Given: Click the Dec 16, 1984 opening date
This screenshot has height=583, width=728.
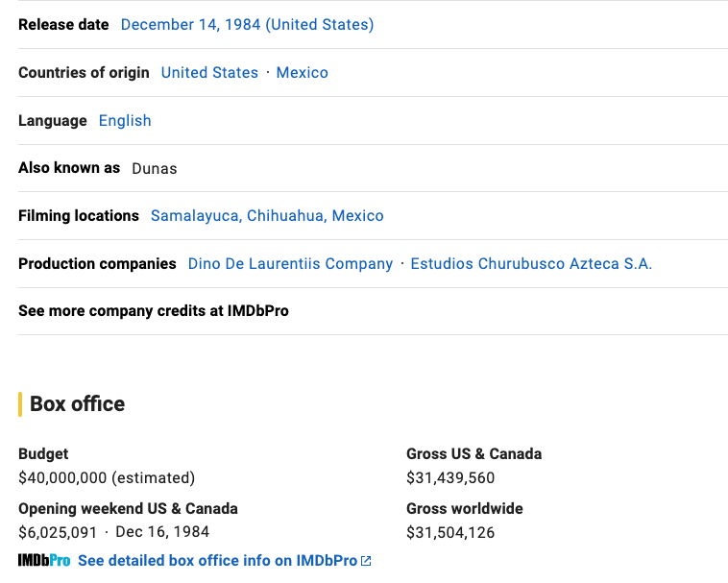Looking at the screenshot, I should (162, 532).
